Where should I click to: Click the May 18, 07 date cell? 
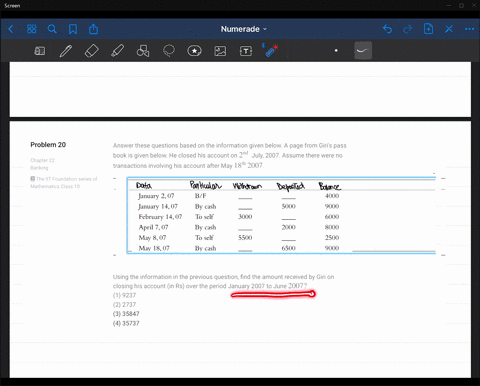click(x=154, y=248)
